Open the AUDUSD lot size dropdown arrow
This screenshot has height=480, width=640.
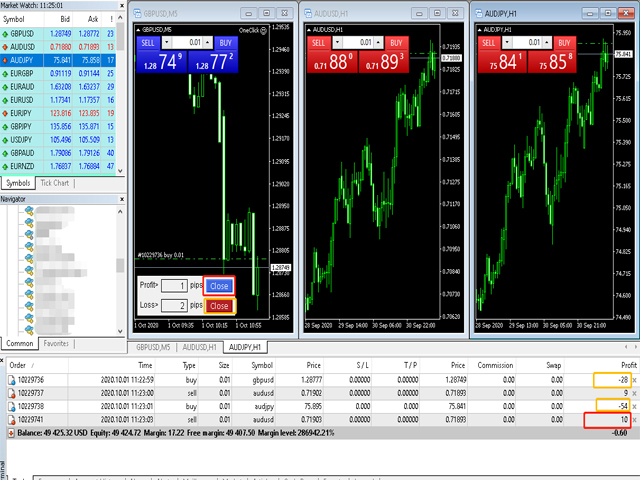337,42
